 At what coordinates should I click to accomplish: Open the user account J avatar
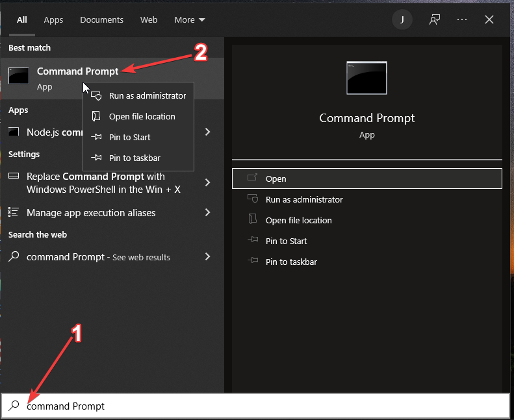(x=402, y=19)
